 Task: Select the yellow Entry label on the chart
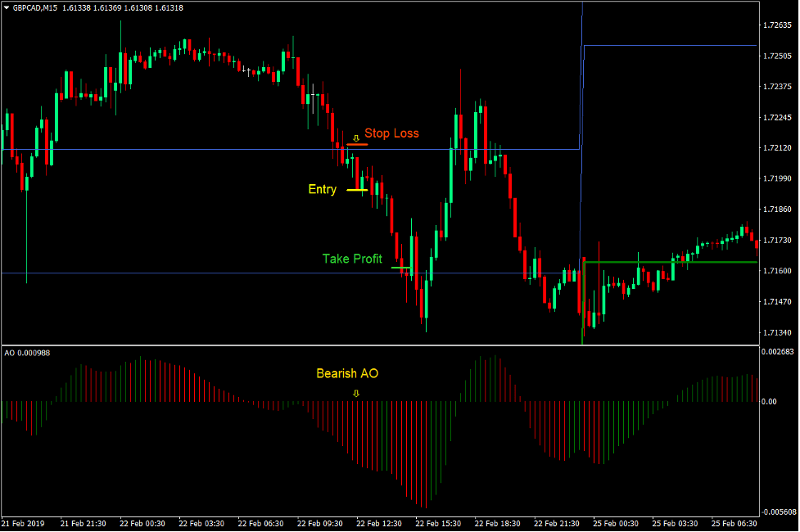coord(322,189)
